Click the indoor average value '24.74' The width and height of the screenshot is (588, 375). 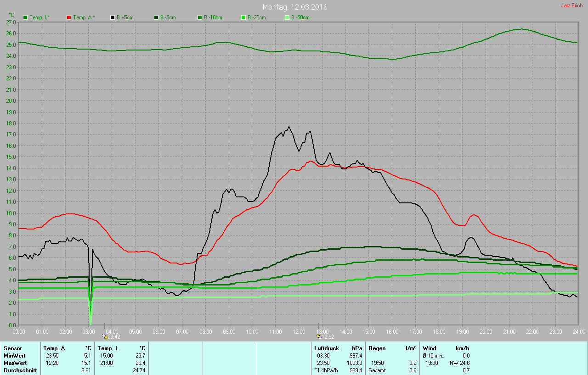point(139,370)
